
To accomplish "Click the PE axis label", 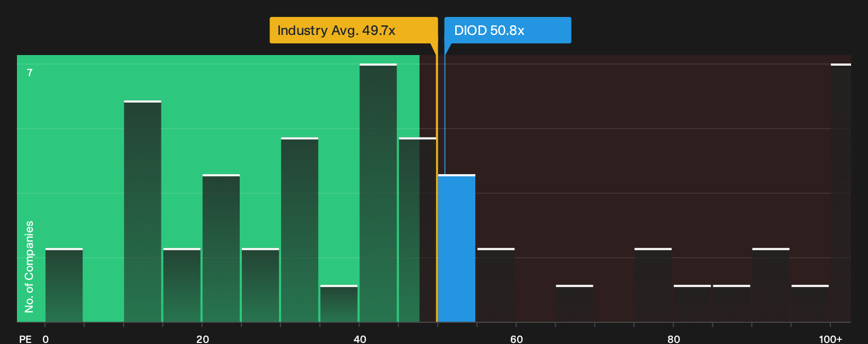I will 25,339.
